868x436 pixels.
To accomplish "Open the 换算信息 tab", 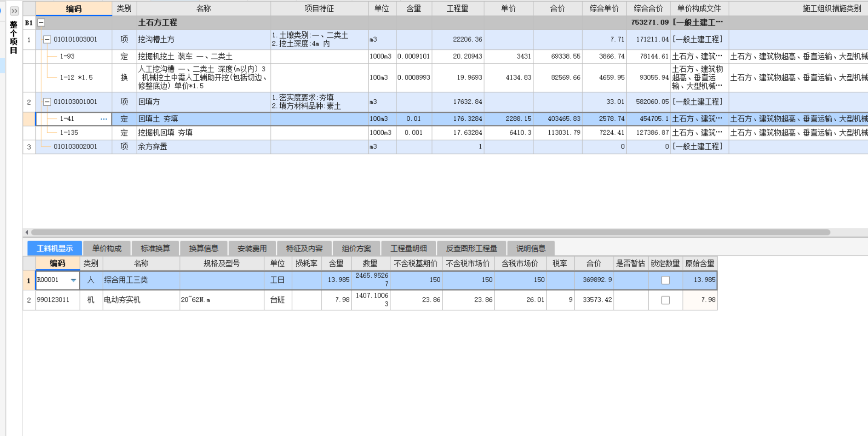I will point(204,248).
